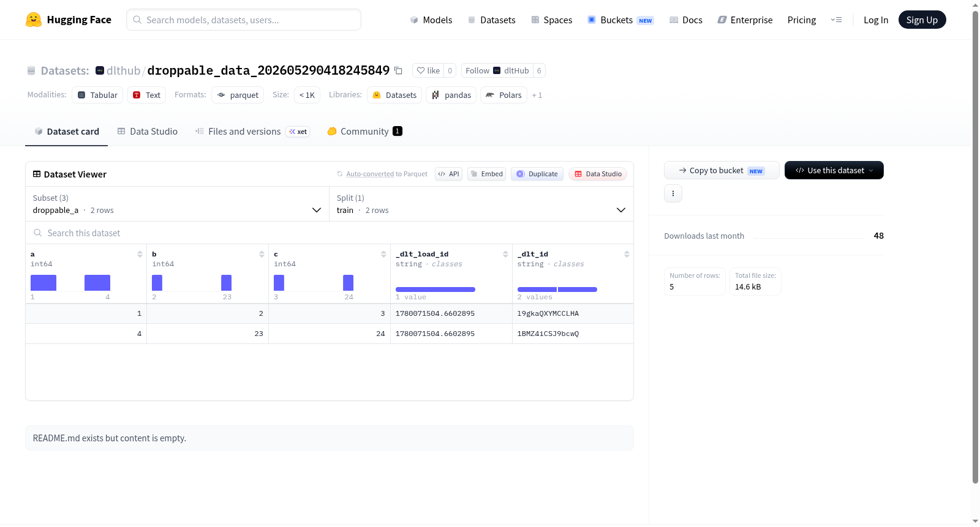
Task: Open Docs in the top navigation
Action: 686,20
